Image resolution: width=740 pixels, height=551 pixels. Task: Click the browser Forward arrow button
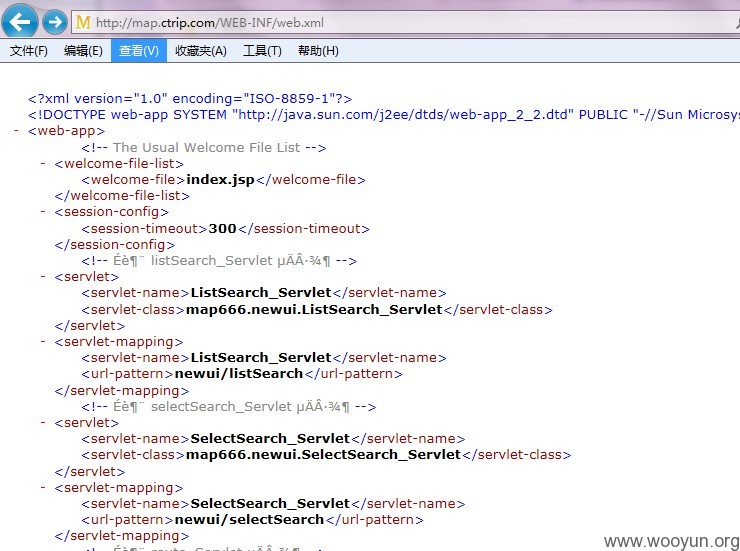(55, 22)
